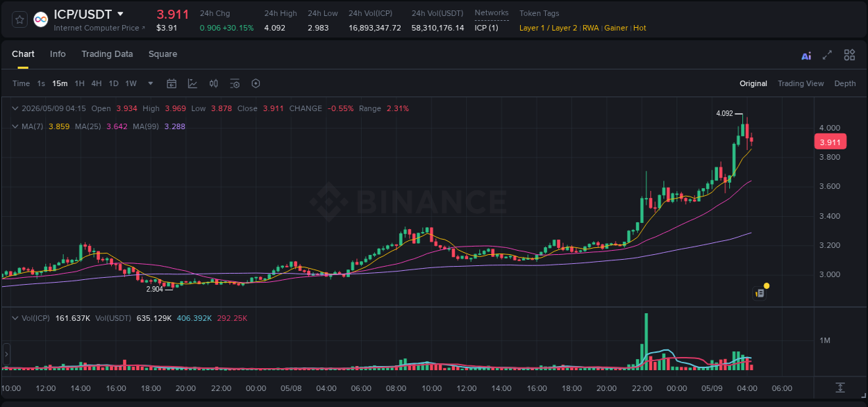Image resolution: width=868 pixels, height=407 pixels.
Task: Click the 24h Vol(ICP) value 16,893,347.72
Action: click(x=375, y=28)
